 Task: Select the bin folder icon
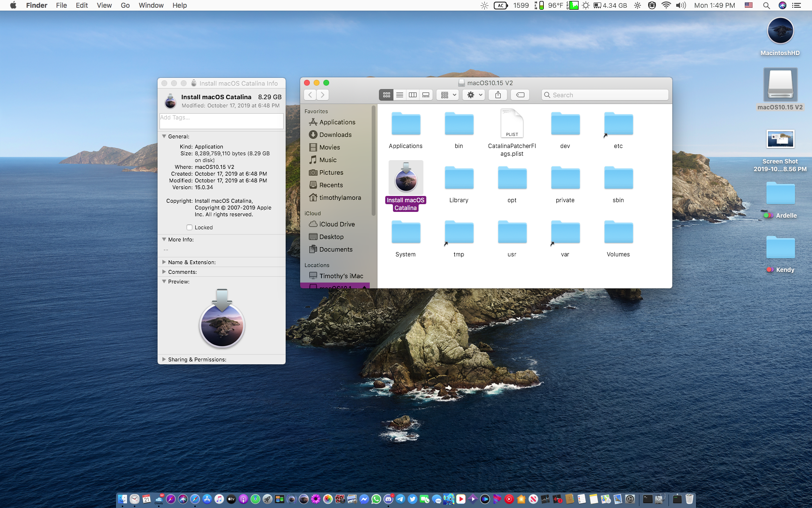(459, 124)
